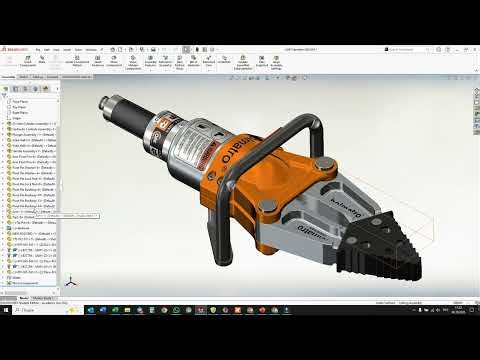Open Insert Components dropdown arrow
This screenshot has height=360, width=480.
click(x=28, y=69)
